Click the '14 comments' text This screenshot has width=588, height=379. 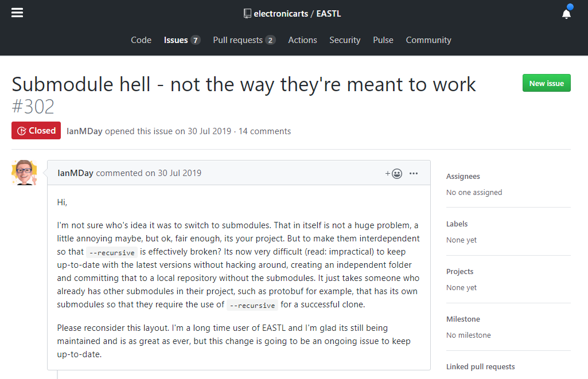point(264,131)
